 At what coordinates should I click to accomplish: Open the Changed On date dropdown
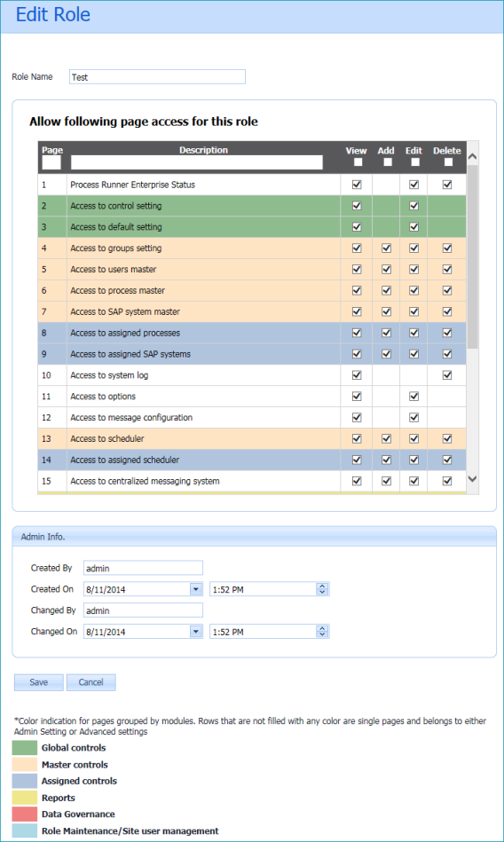click(x=196, y=632)
